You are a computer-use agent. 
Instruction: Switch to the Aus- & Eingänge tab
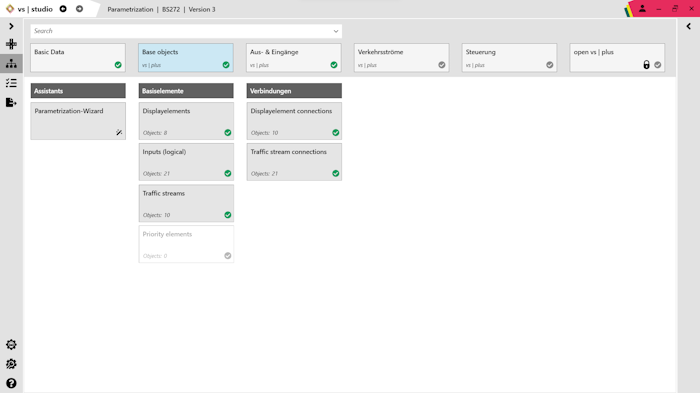pyautogui.click(x=294, y=58)
